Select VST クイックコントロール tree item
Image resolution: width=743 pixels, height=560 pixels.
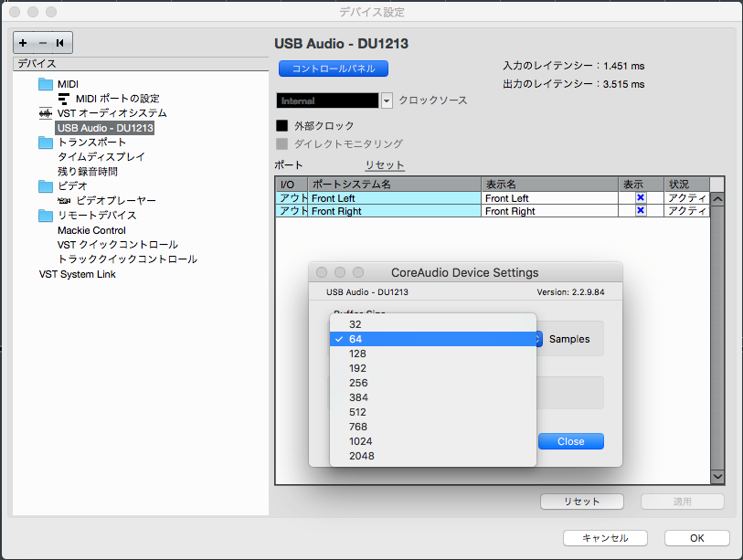pyautogui.click(x=118, y=245)
